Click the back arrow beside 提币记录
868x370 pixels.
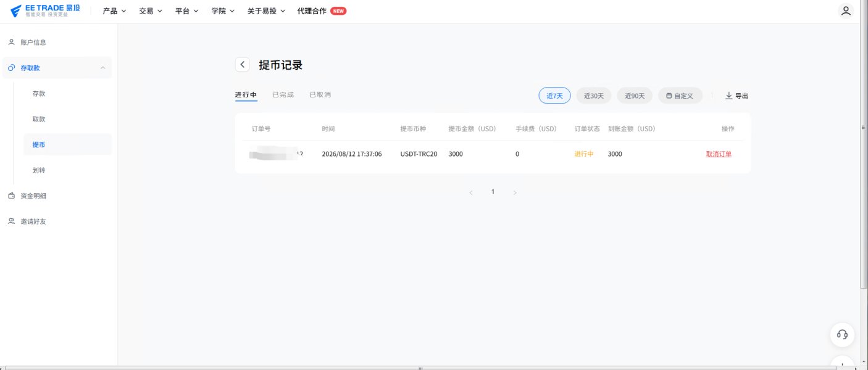click(x=243, y=65)
